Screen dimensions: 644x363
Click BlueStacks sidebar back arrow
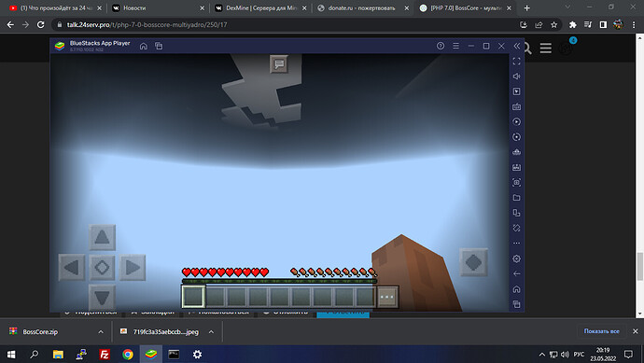point(517,274)
